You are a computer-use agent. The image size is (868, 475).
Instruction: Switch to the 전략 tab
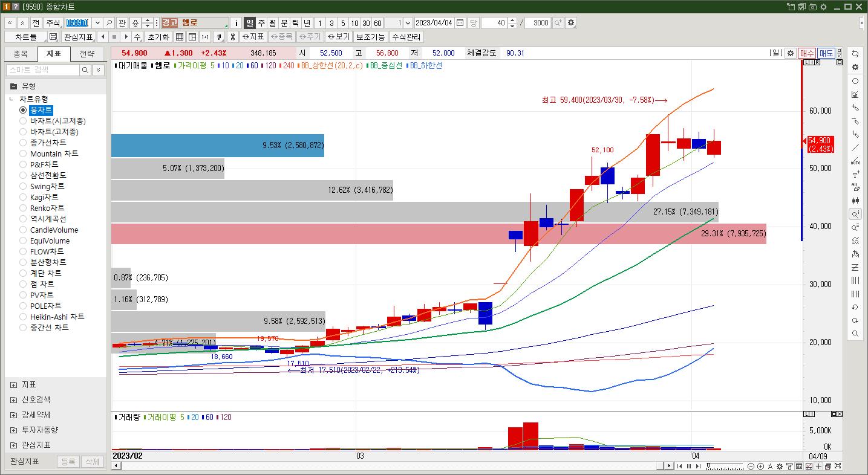87,53
